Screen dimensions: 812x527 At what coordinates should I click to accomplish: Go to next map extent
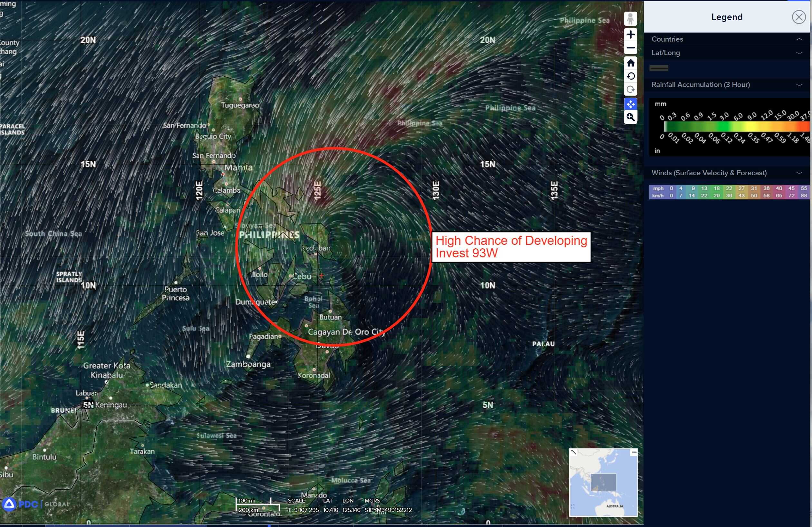click(630, 89)
